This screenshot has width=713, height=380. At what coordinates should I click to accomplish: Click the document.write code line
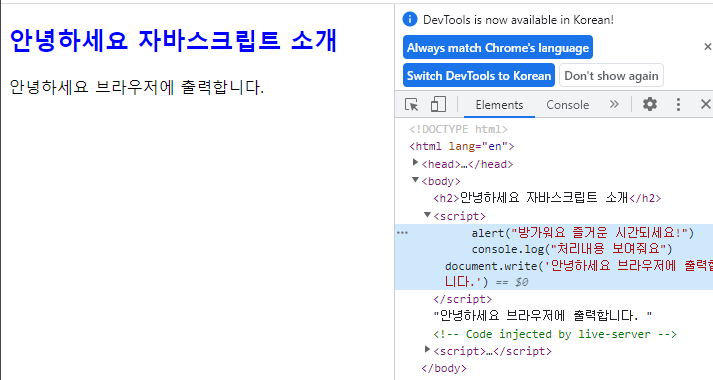tap(578, 274)
